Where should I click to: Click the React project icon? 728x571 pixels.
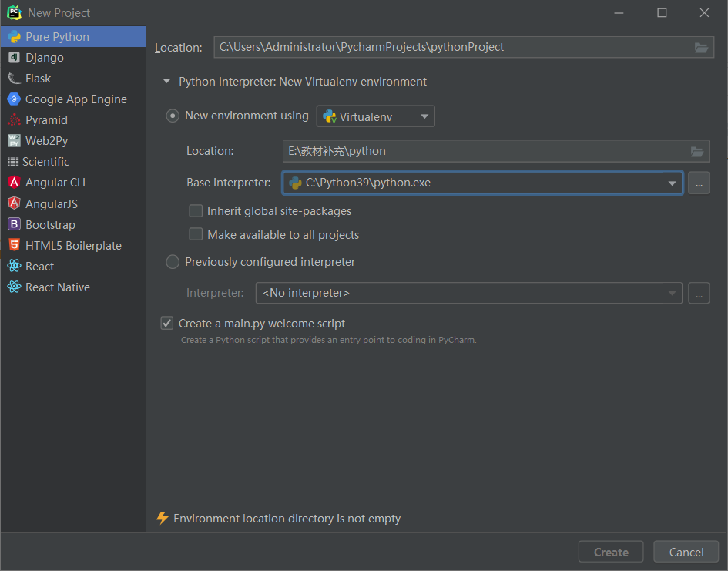point(15,266)
